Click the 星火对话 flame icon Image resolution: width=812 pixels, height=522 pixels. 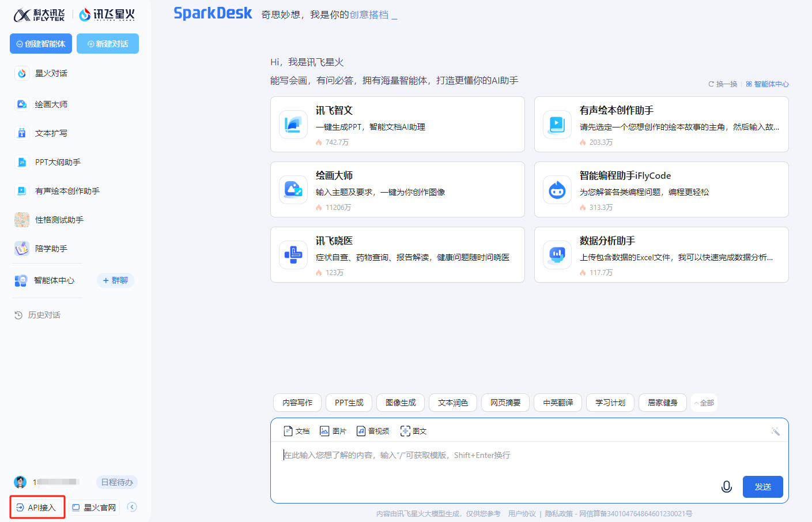pyautogui.click(x=21, y=73)
